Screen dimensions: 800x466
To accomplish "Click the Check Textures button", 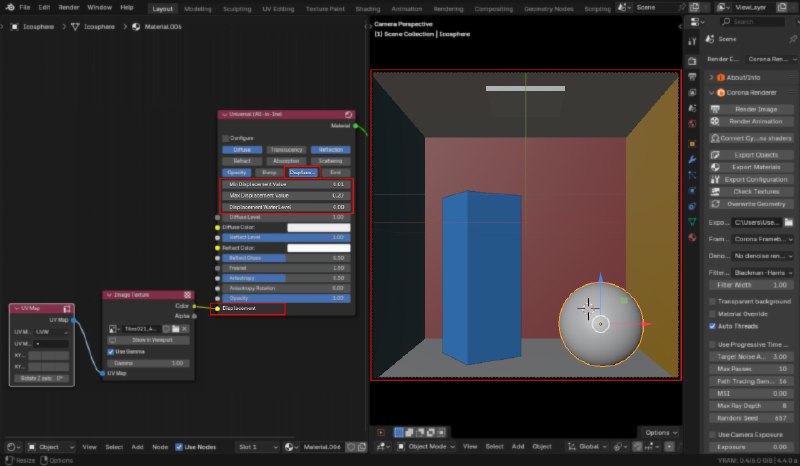I will [x=751, y=192].
